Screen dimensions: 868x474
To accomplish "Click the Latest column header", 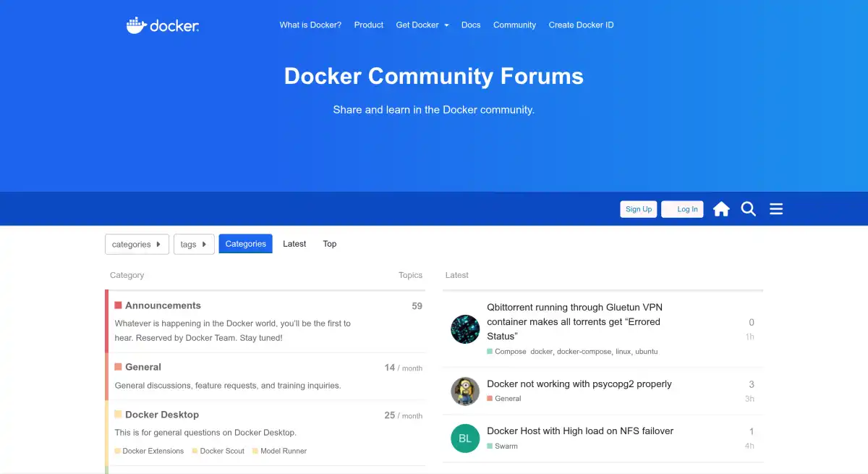I will pos(457,275).
